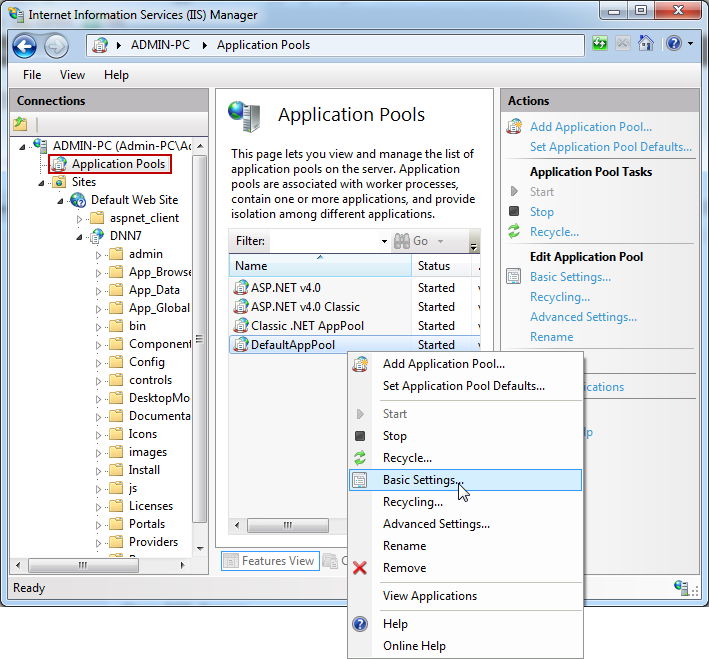The image size is (709, 659).
Task: Click the Config folder icon
Action: [116, 362]
